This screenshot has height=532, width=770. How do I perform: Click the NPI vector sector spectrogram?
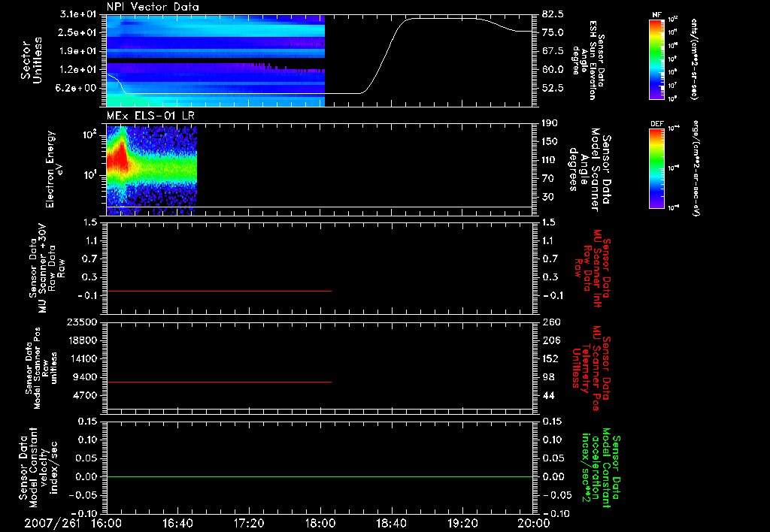(216, 61)
